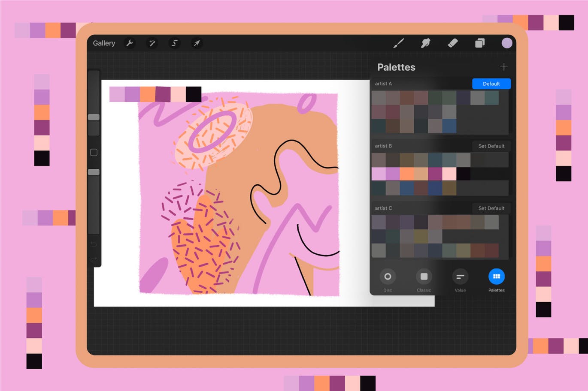Tap the artist A palette title

[383, 84]
